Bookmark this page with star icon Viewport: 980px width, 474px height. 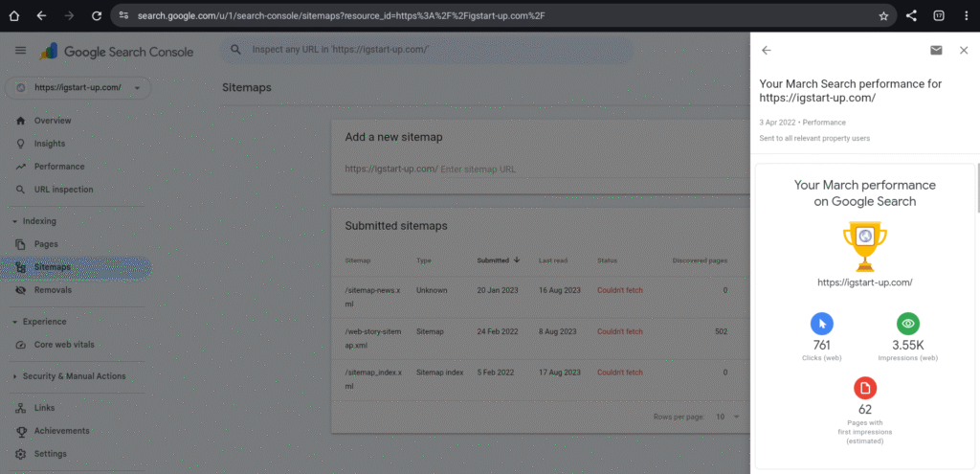(883, 16)
